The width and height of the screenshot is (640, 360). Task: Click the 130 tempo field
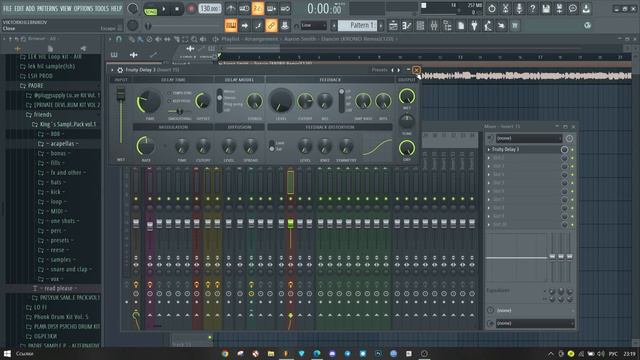(210, 9)
